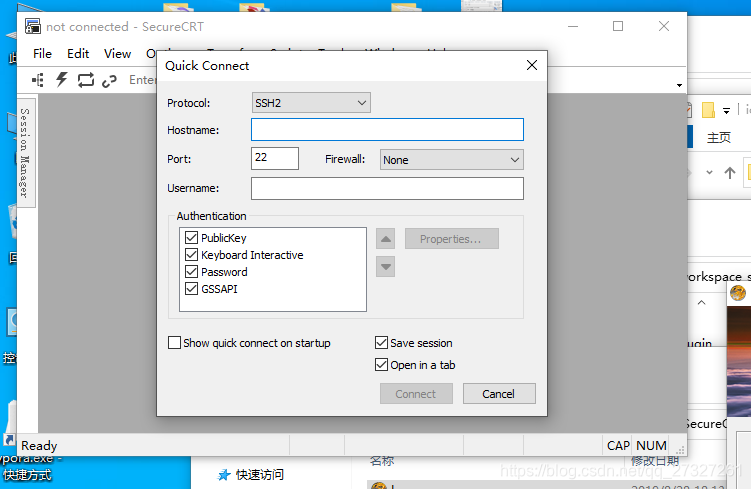Expand the Firewall None dropdown
The width and height of the screenshot is (751, 489).
click(451, 159)
